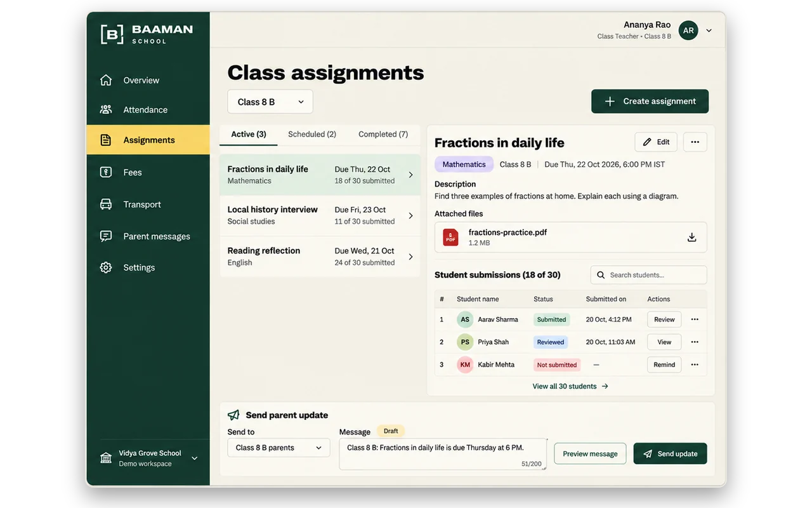
Task: Expand the Ananya Rao account menu arrow
Action: pyautogui.click(x=709, y=30)
